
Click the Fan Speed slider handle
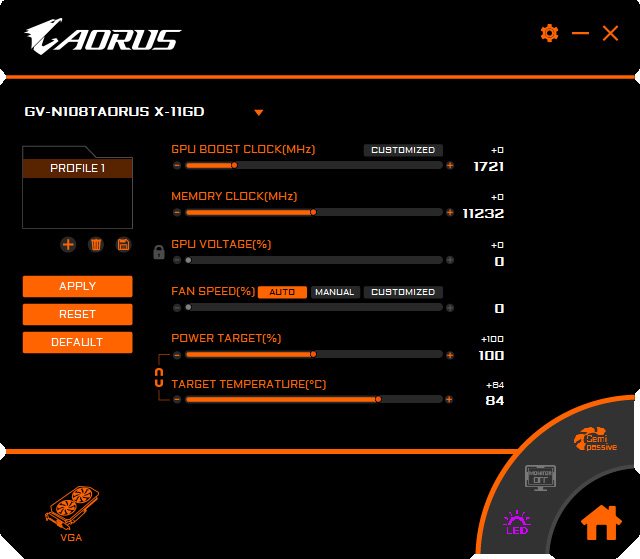tap(188, 307)
